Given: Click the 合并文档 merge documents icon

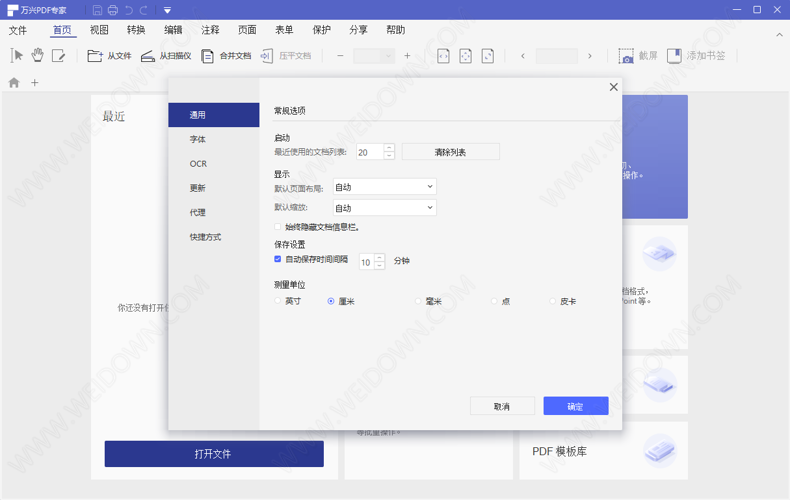Looking at the screenshot, I should (x=208, y=56).
